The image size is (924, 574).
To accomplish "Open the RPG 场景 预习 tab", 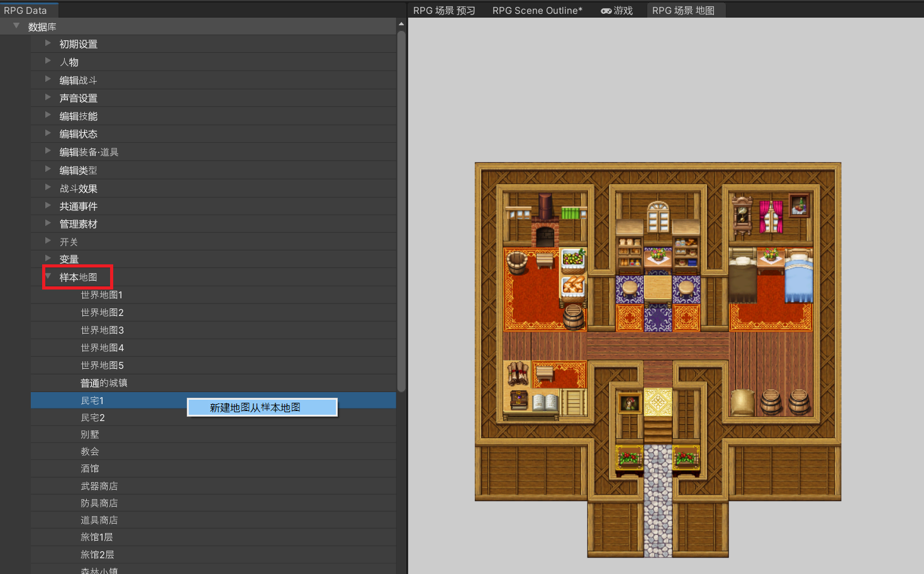I will 444,11.
